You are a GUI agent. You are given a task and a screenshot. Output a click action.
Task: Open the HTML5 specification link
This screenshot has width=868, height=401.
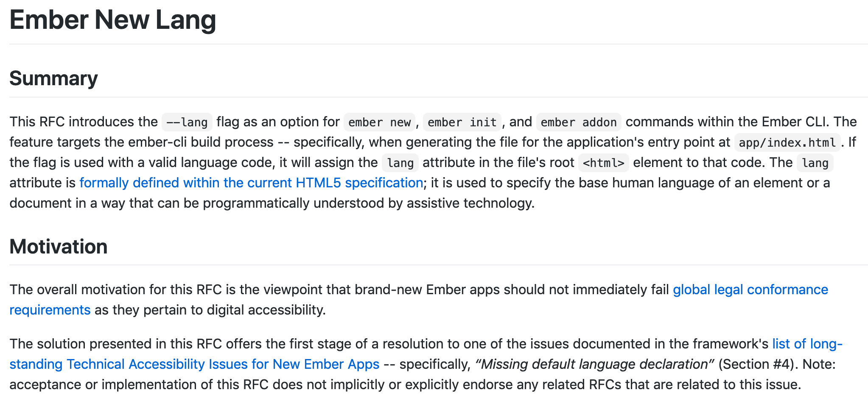(x=251, y=183)
